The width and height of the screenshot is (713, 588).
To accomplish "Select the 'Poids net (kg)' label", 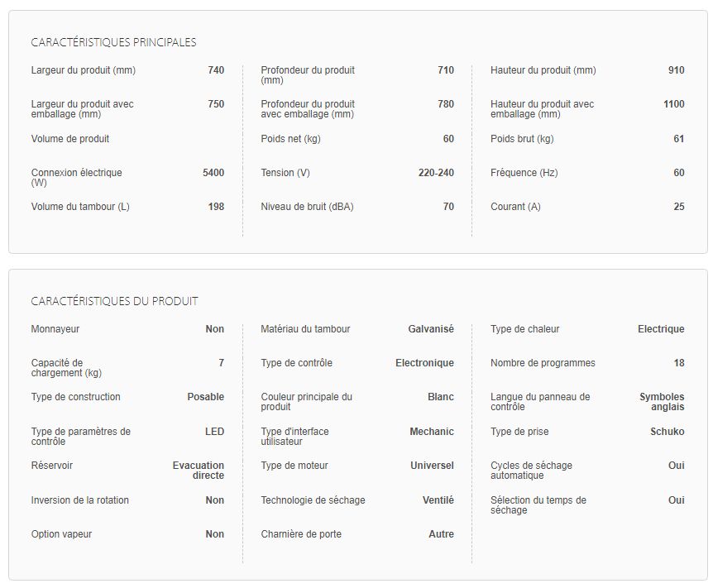I will [290, 139].
